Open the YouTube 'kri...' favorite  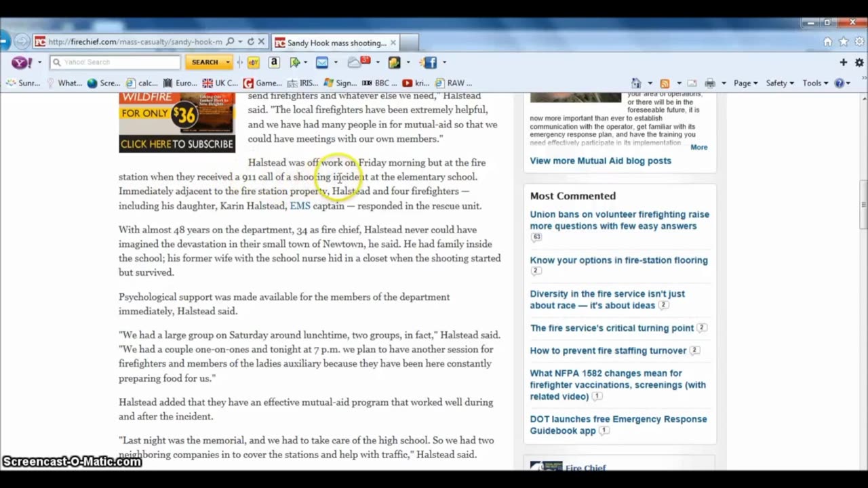(x=416, y=83)
